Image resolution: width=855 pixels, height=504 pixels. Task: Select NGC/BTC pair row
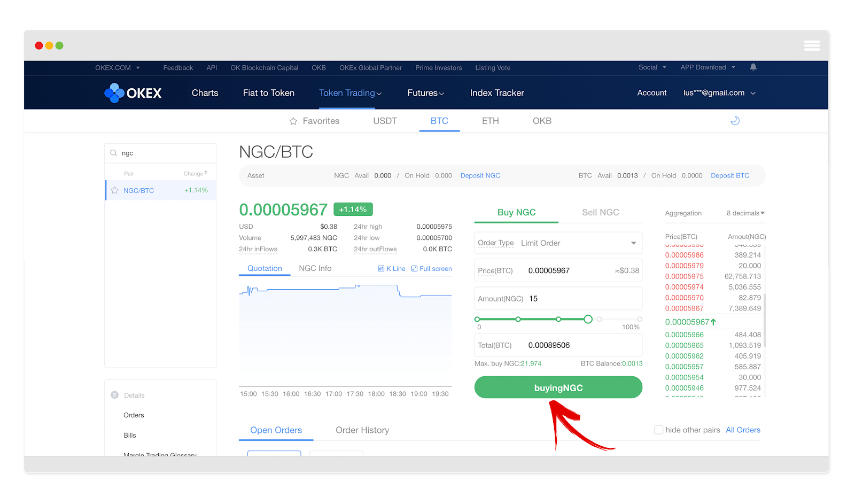pos(161,190)
